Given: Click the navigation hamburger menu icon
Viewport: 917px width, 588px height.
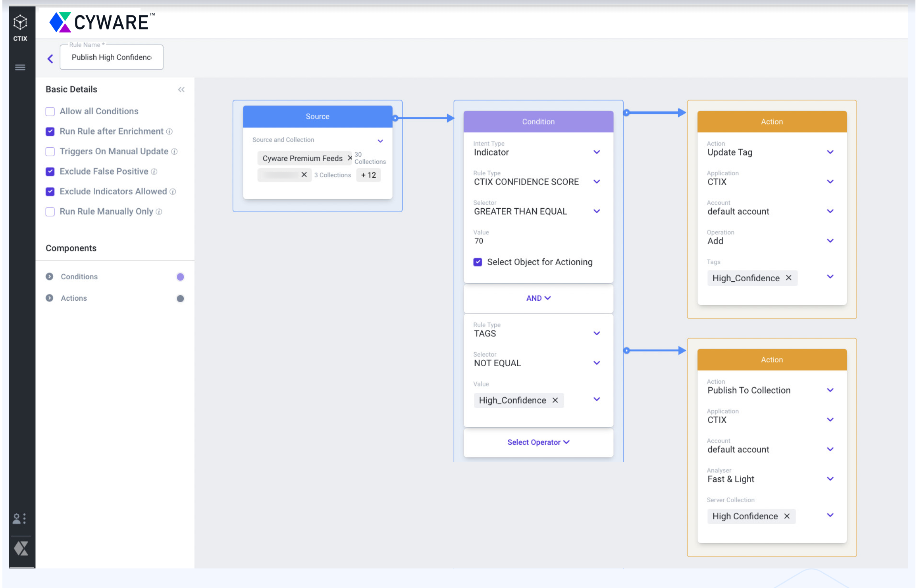Looking at the screenshot, I should 20,67.
